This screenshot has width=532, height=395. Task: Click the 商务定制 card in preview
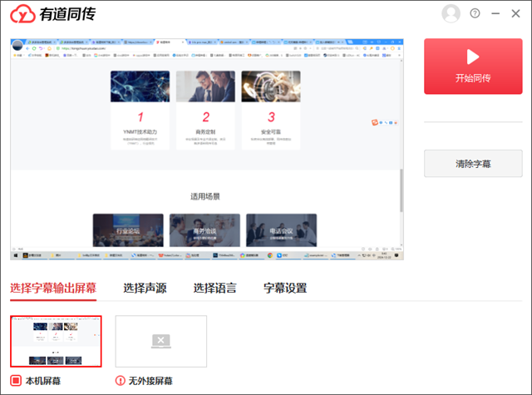pyautogui.click(x=205, y=110)
